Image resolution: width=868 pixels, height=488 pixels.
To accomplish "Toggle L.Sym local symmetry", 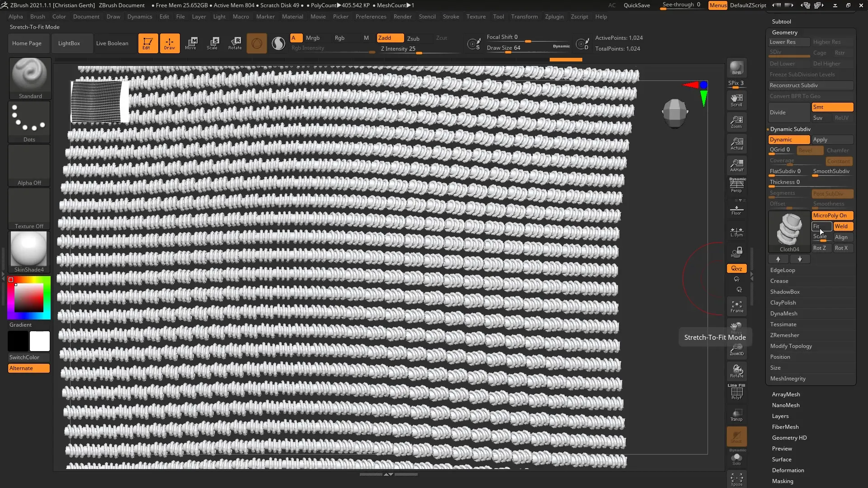I will (736, 231).
